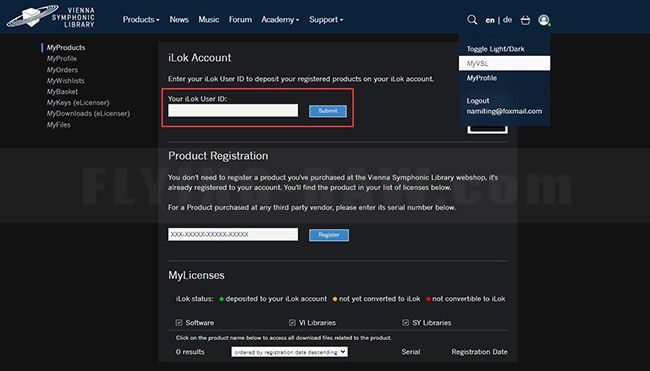Choose MyVSL in the account dropdown

pyautogui.click(x=504, y=63)
